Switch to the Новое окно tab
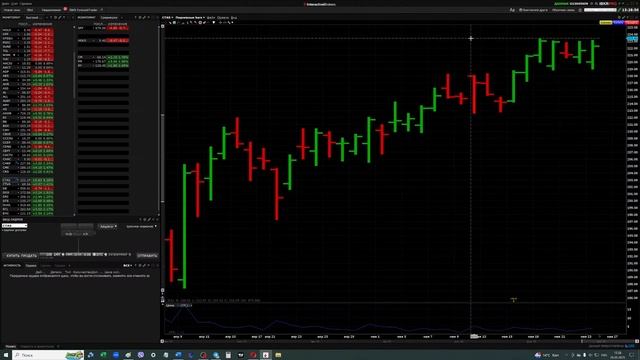Image resolution: width=640 pixels, height=360 pixels. pos(12,10)
